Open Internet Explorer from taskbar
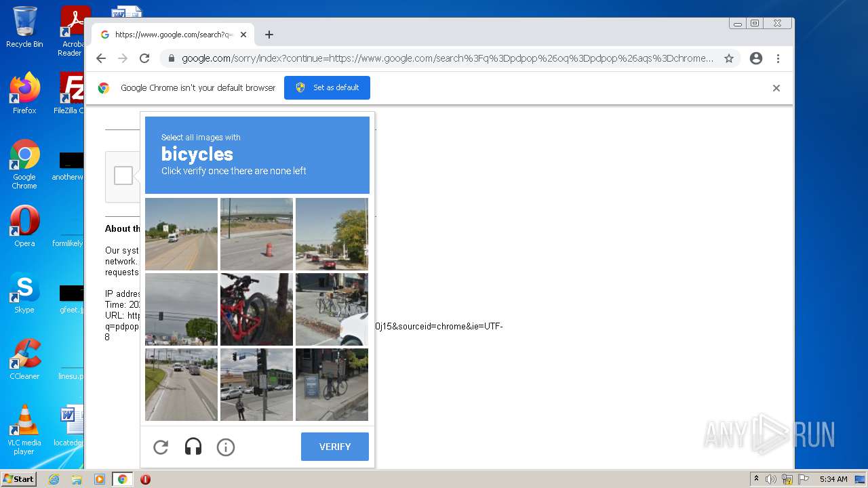868x488 pixels. pyautogui.click(x=54, y=479)
